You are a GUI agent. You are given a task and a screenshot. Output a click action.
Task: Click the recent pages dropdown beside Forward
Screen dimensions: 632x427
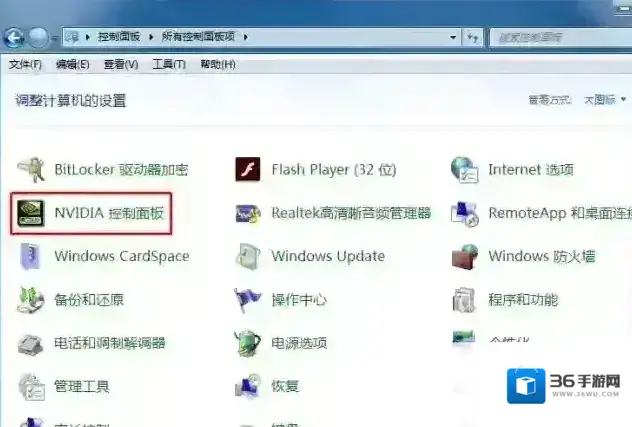pos(55,38)
